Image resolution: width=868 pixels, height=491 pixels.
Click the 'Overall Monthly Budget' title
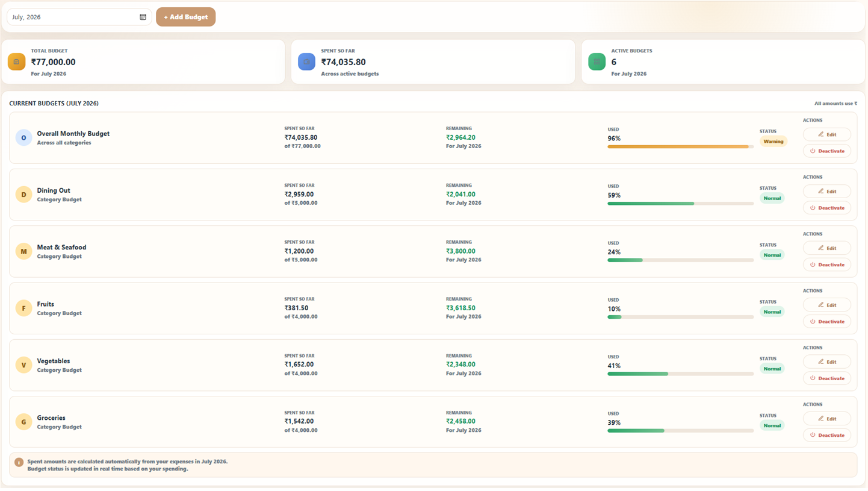(73, 134)
